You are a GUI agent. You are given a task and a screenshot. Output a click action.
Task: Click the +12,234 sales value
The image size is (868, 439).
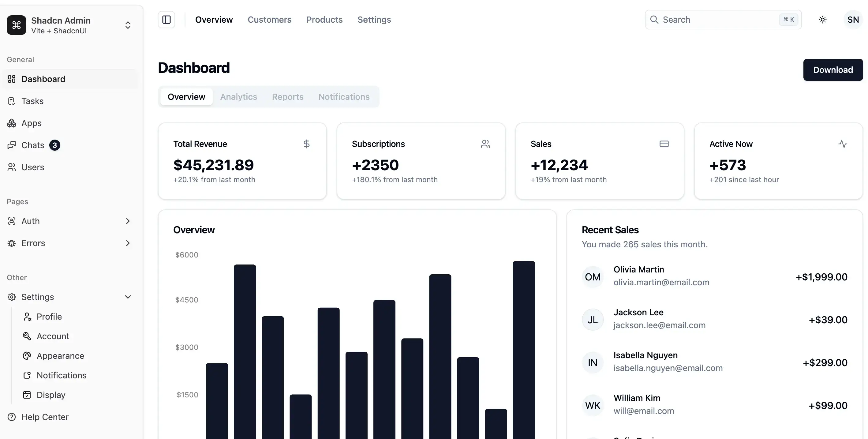[559, 165]
